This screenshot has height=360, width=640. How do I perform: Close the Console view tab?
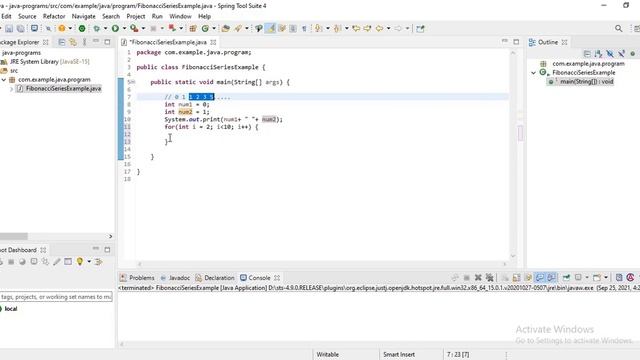[x=277, y=278]
